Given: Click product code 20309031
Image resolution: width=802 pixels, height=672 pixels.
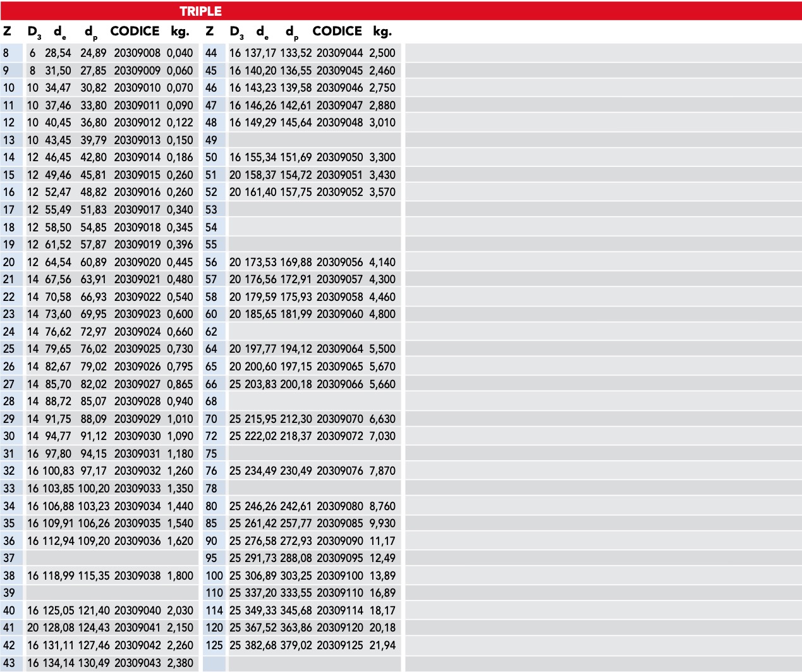Looking at the screenshot, I should 137,454.
